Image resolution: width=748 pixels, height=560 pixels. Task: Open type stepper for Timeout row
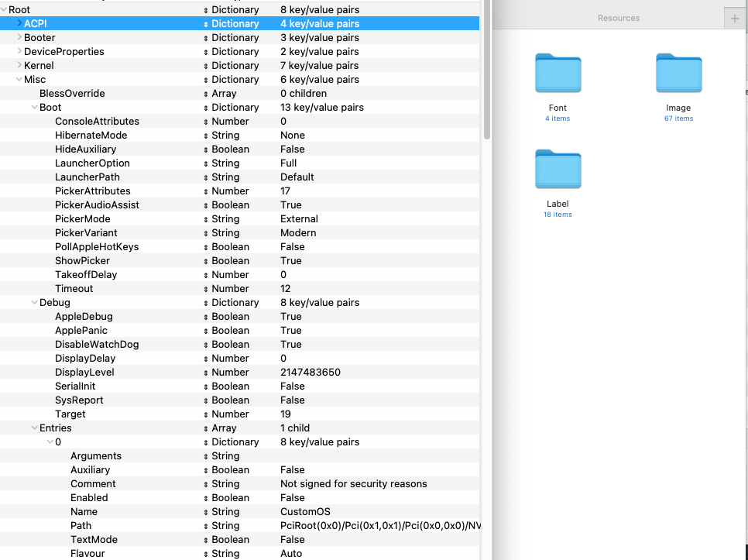tap(206, 289)
